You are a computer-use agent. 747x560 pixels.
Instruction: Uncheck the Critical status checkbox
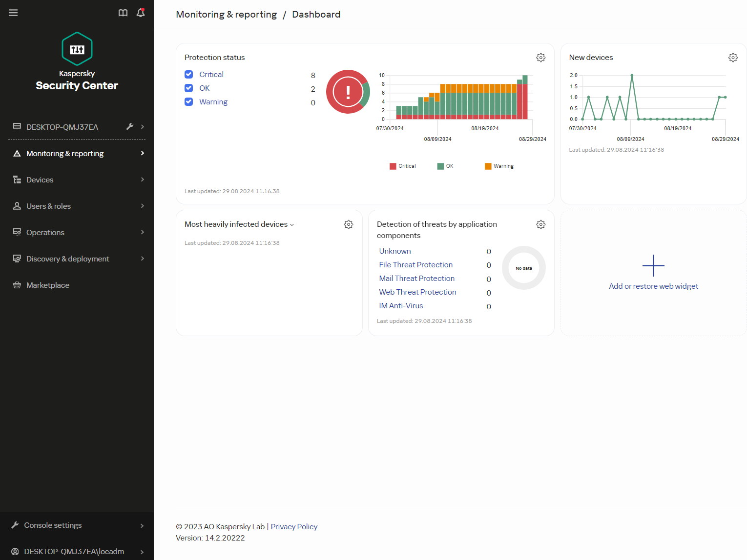(189, 75)
